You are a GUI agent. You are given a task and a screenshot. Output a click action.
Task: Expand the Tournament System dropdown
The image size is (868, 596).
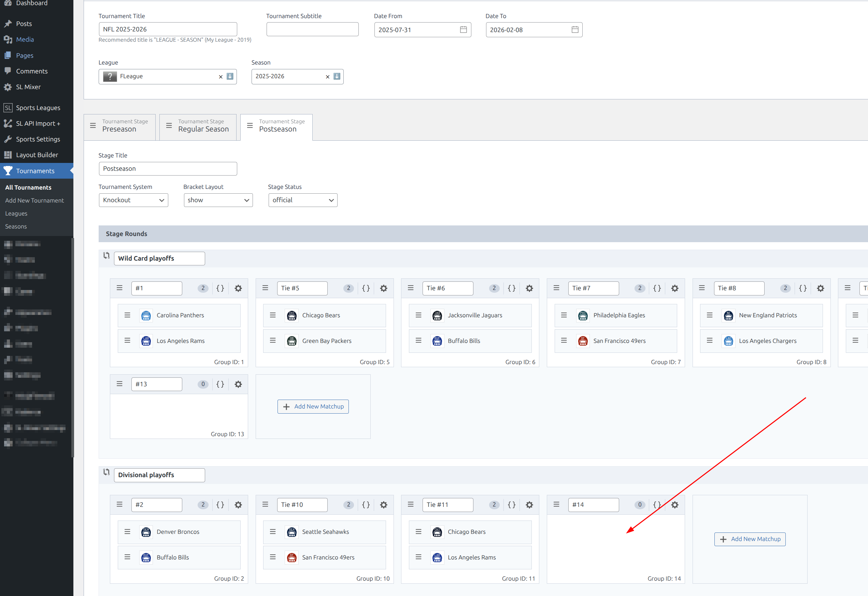tap(133, 200)
